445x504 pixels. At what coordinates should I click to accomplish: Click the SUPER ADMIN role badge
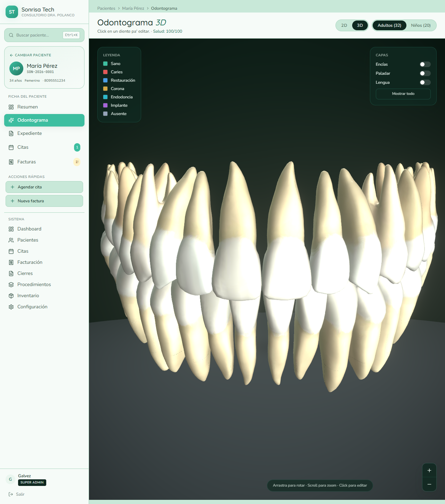[x=32, y=482]
